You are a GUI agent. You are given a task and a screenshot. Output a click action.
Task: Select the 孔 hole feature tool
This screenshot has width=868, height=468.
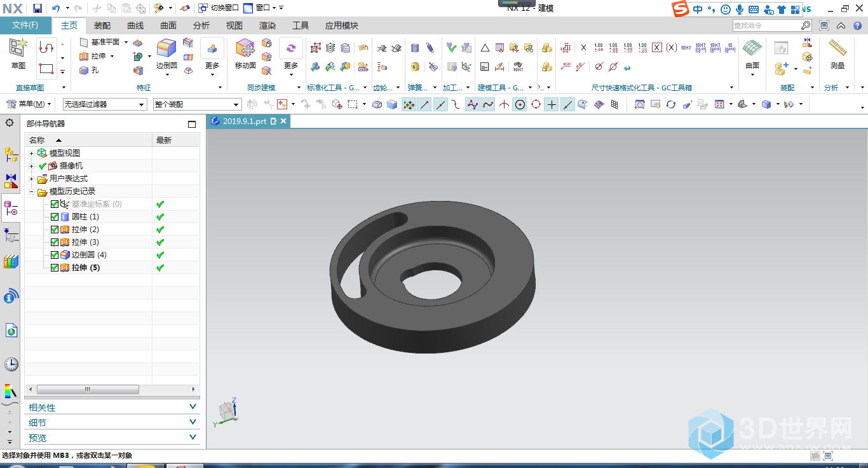pyautogui.click(x=89, y=70)
